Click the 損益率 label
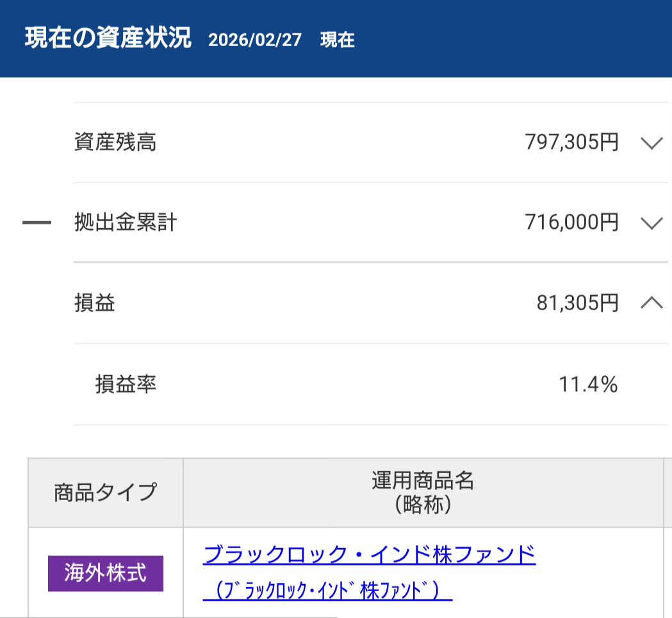The width and height of the screenshot is (672, 618). 126,385
